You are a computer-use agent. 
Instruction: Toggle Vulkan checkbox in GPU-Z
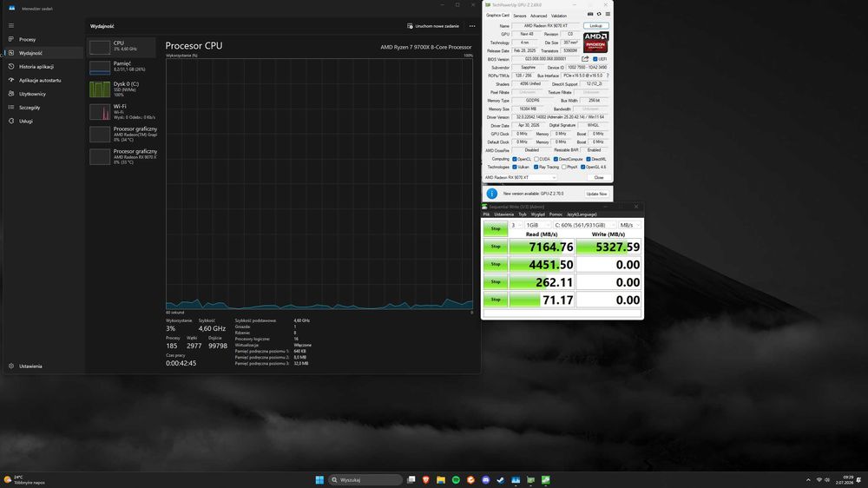(515, 167)
